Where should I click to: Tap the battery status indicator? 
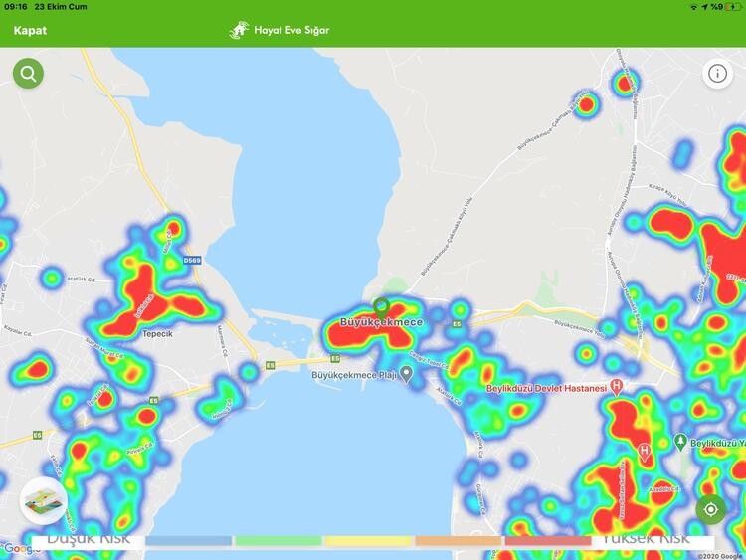coord(733,7)
